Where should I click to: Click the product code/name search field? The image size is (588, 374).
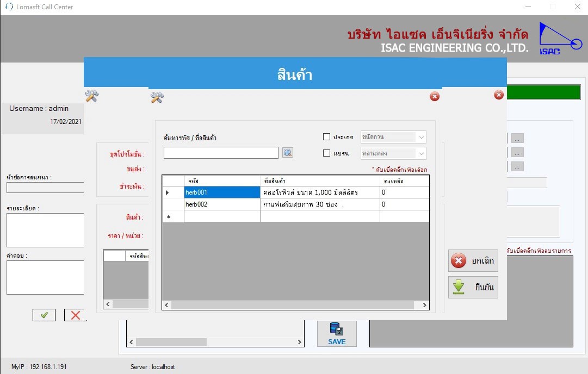[x=221, y=153]
